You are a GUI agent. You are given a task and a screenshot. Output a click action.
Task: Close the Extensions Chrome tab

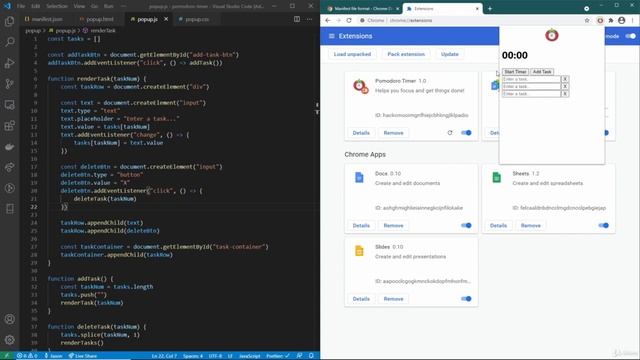477,9
